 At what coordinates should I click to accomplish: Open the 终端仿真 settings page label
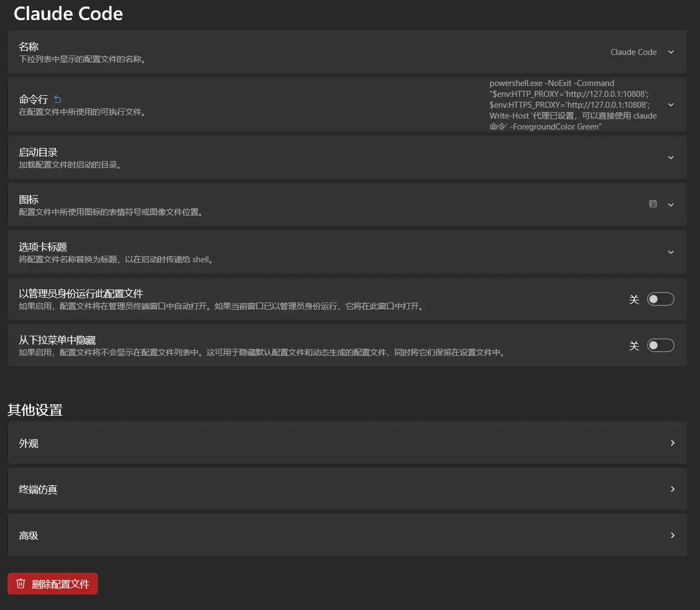point(38,490)
